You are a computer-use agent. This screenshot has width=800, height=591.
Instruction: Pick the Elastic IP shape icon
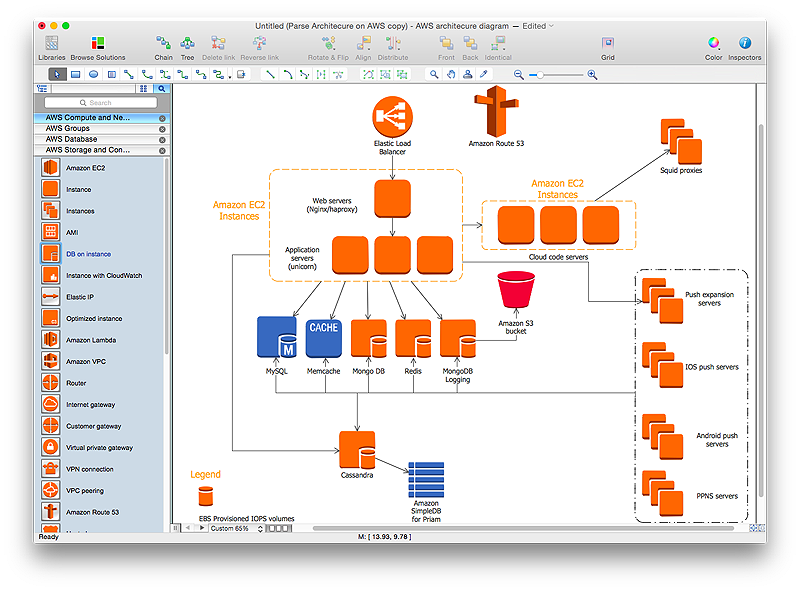(51, 297)
